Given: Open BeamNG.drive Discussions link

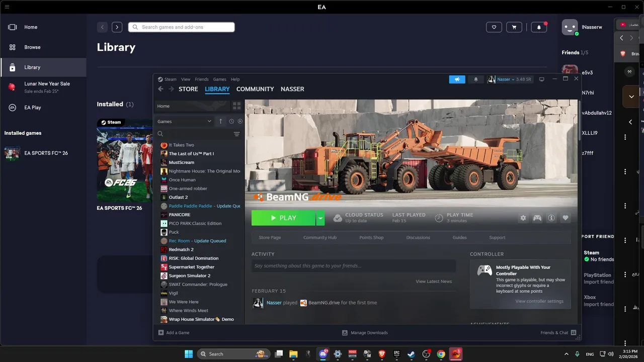Looking at the screenshot, I should 418,237.
